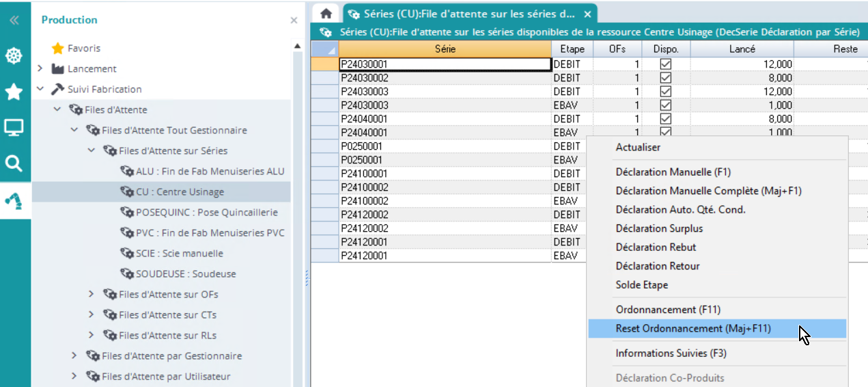Open the favorites star sidebar icon
This screenshot has height=387, width=868.
click(x=14, y=92)
